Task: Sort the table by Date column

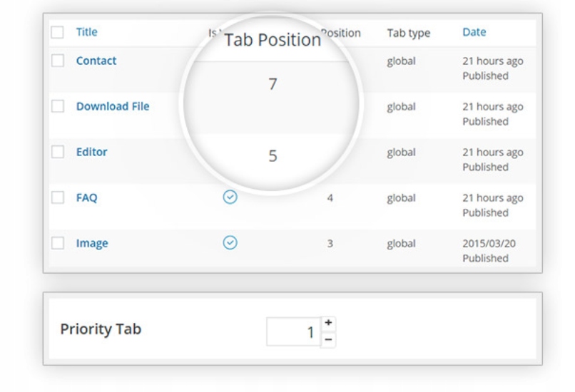Action: (x=474, y=32)
